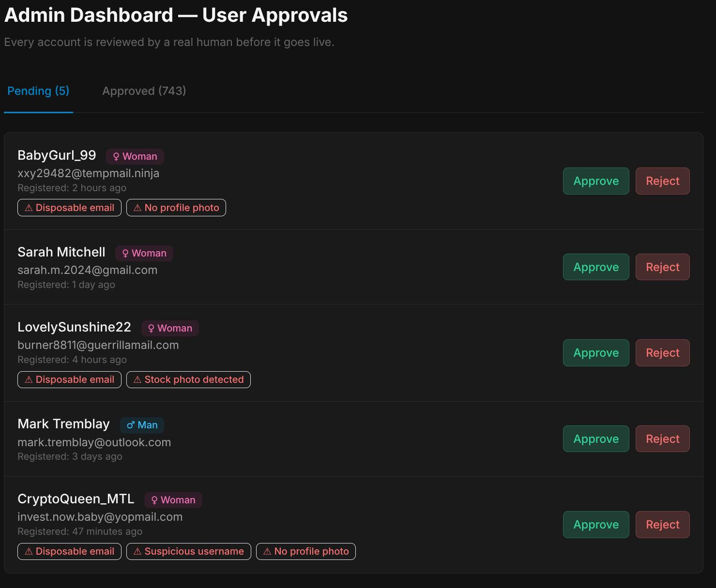716x588 pixels.
Task: Click the warning icon on BabyGurl_99's Disposable email flag
Action: click(x=29, y=208)
